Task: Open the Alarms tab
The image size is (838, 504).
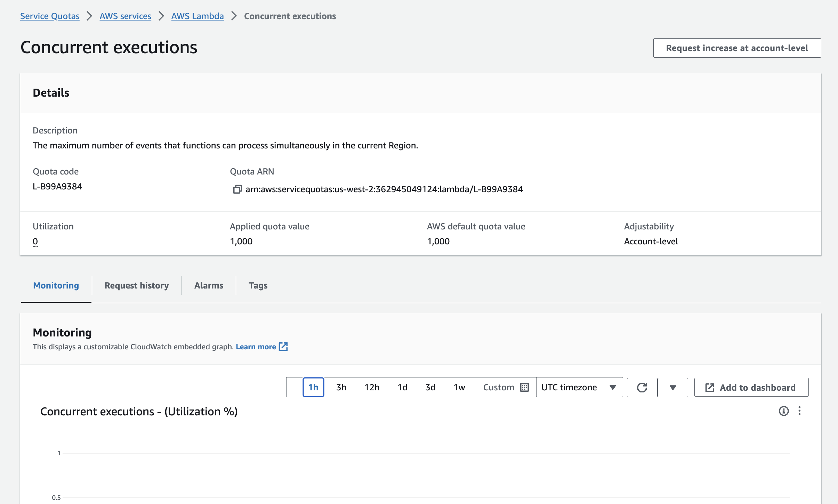Action: pyautogui.click(x=209, y=285)
